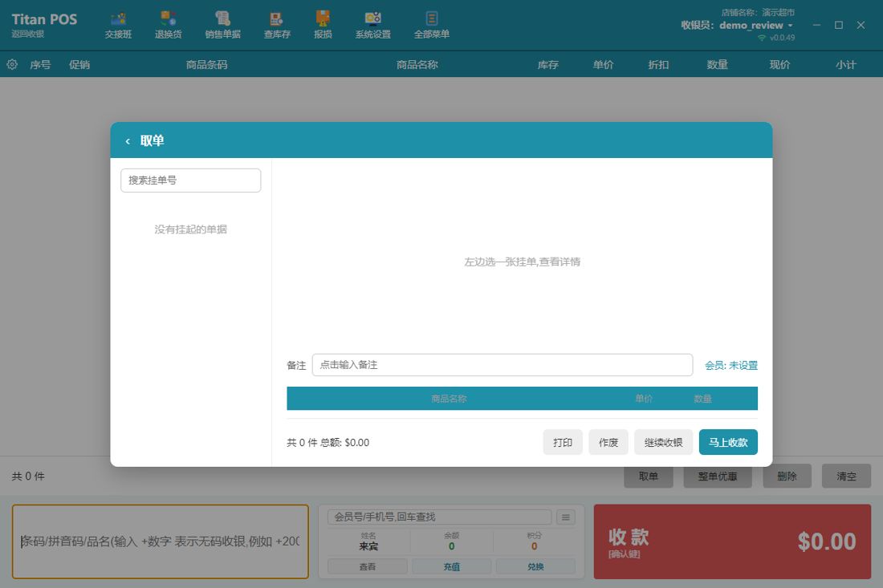Click the 搜索挂单号 search field
Image resolution: width=883 pixels, height=588 pixels.
190,180
